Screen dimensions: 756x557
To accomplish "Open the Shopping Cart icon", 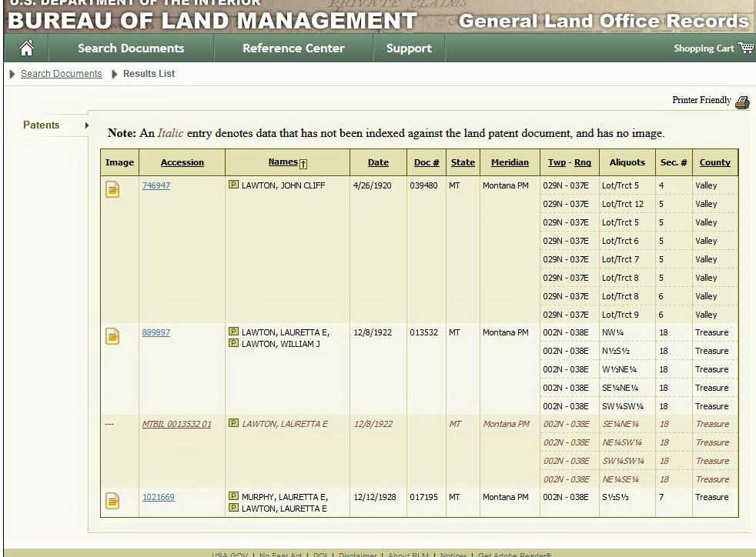I will [x=746, y=48].
